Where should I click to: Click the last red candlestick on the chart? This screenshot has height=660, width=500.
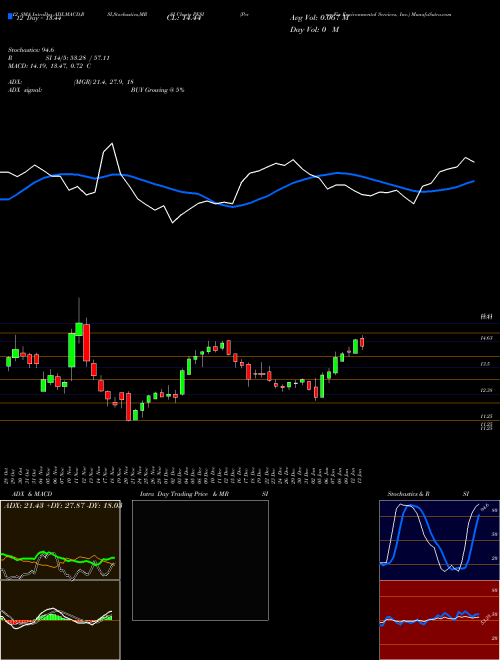pos(362,343)
